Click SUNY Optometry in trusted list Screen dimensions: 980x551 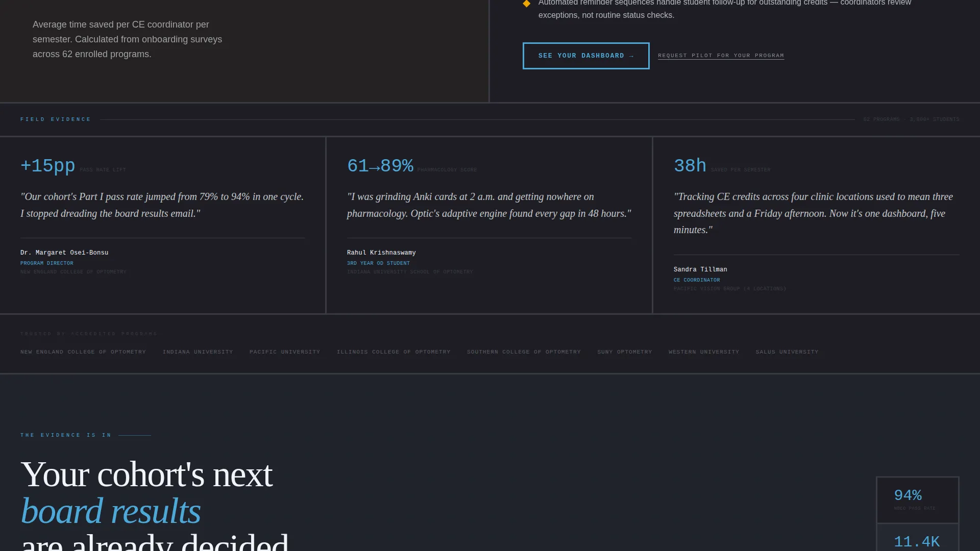pos(625,352)
